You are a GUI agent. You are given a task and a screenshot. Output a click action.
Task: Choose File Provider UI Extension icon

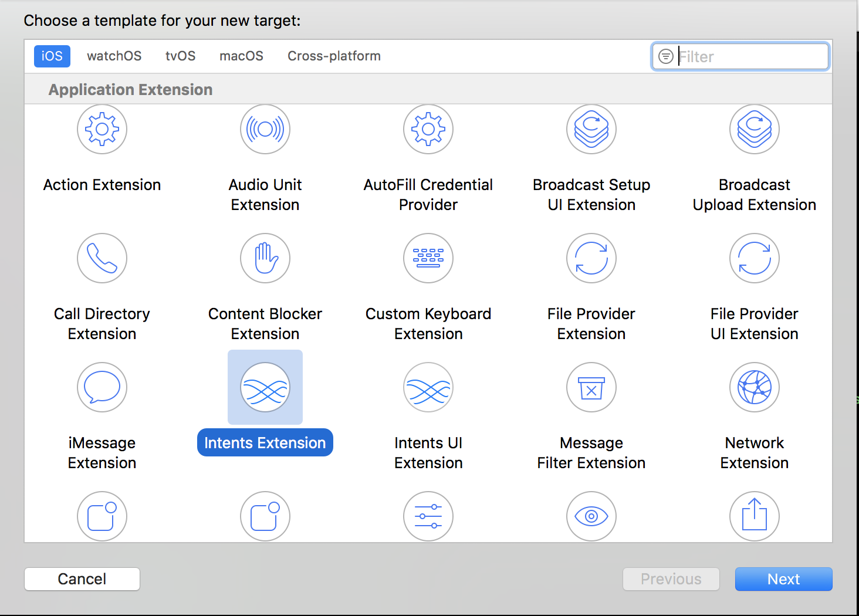pyautogui.click(x=755, y=258)
